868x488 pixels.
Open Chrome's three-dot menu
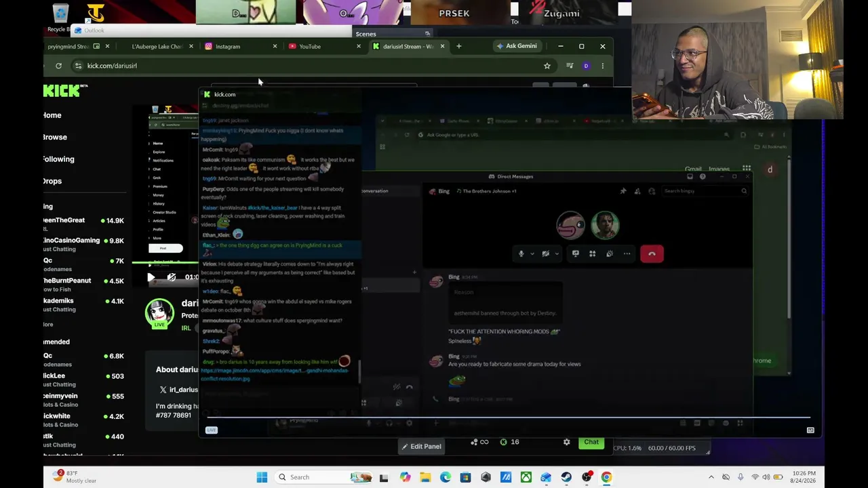click(602, 66)
